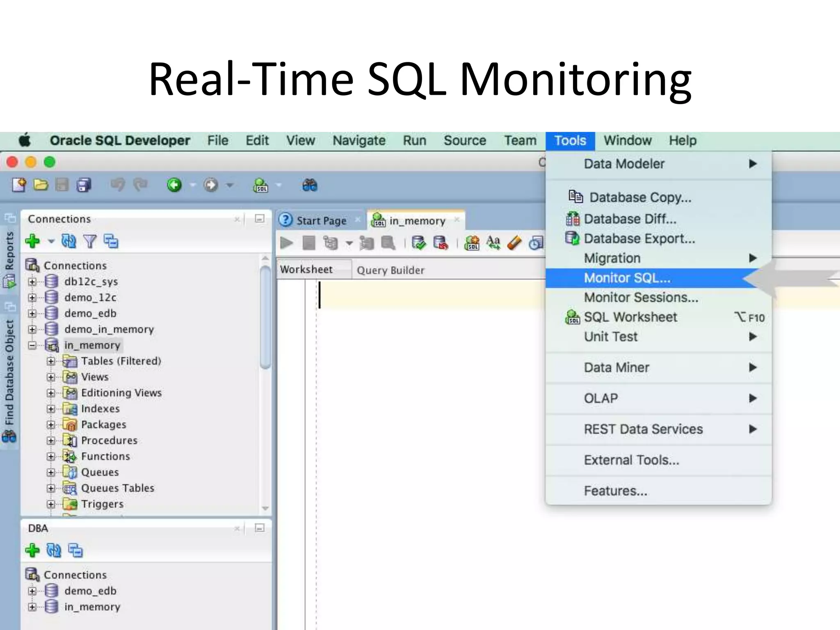The image size is (840, 630).
Task: Click the To Upper/Lower case Aa icon
Action: click(493, 243)
